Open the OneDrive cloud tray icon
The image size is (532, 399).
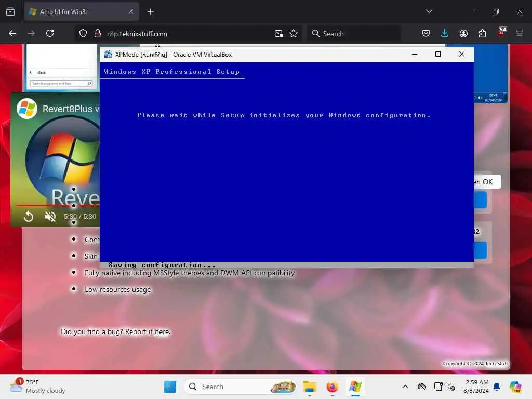pos(422,387)
